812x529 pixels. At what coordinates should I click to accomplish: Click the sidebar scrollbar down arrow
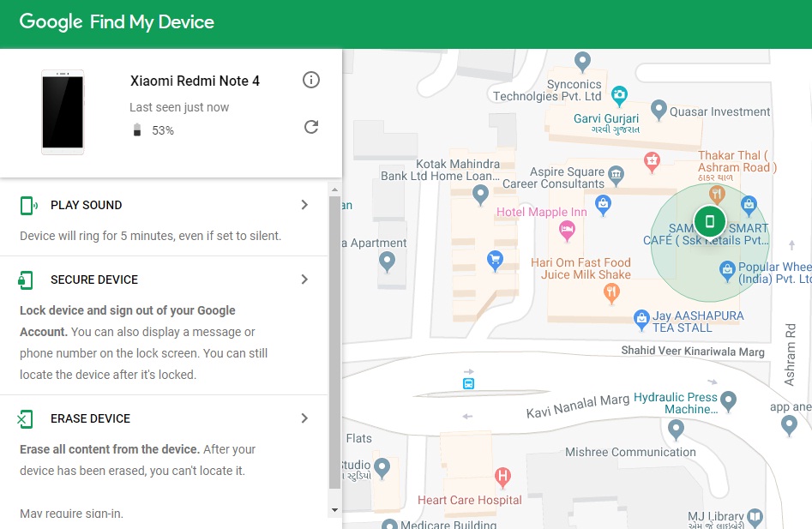click(x=334, y=510)
